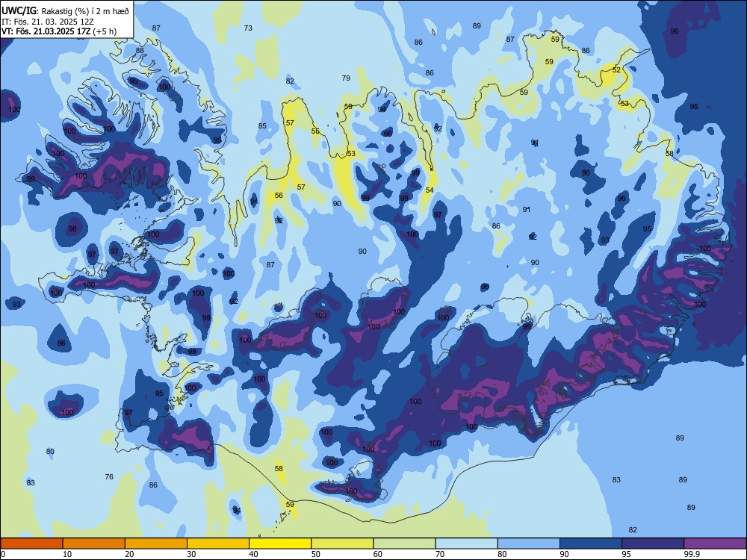Click the lowest humidity value '52'
Screen dimensions: 747x560
tap(616, 69)
